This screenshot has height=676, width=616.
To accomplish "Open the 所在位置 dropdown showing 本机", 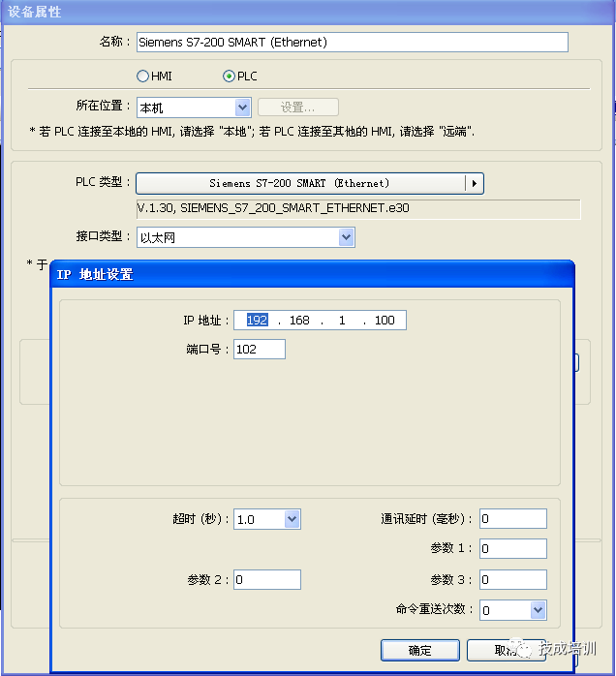I will coord(194,108).
